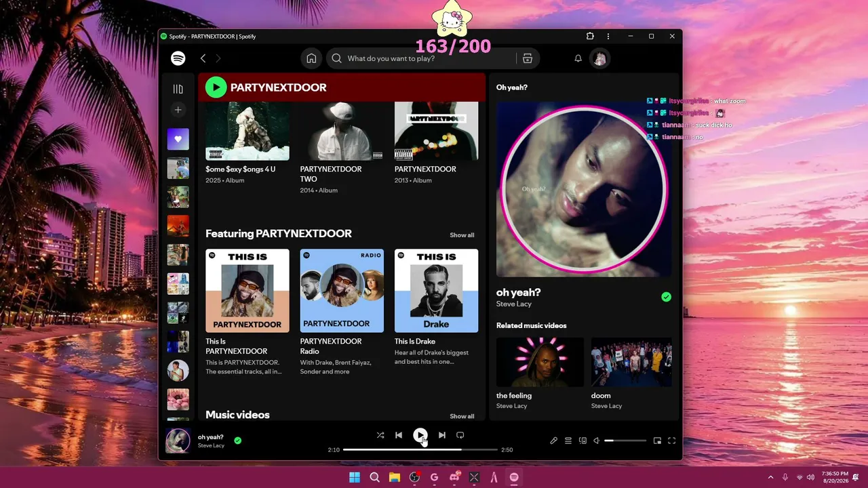
Task: Show all of Featuring PARTYNEXTDOOR
Action: pos(462,235)
